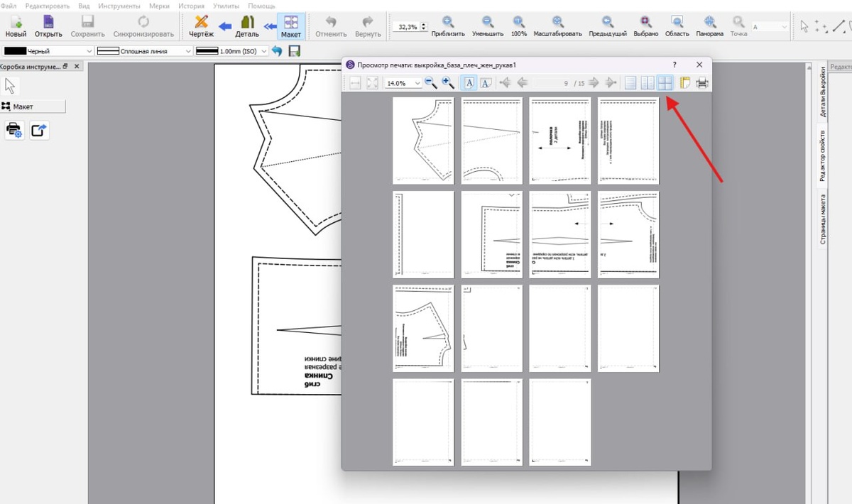Click the Отменить undo button
Screen dimensions: 852x504
tap(331, 26)
